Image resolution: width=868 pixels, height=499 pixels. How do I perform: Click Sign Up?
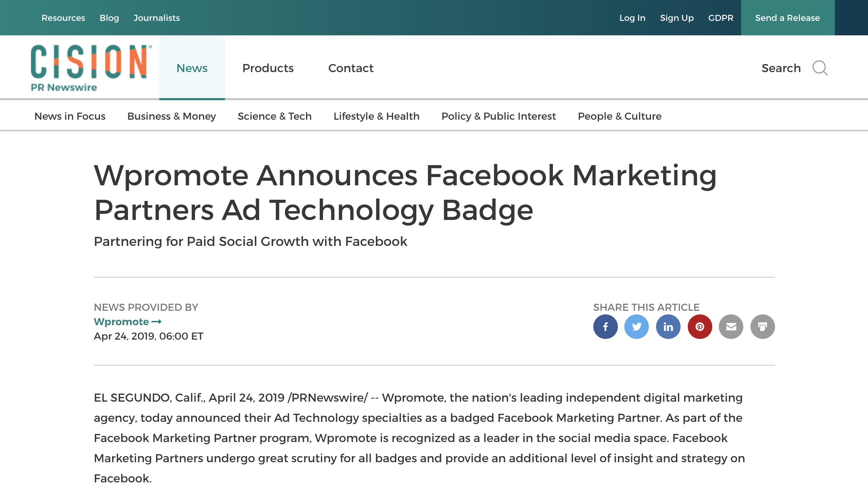coord(677,18)
